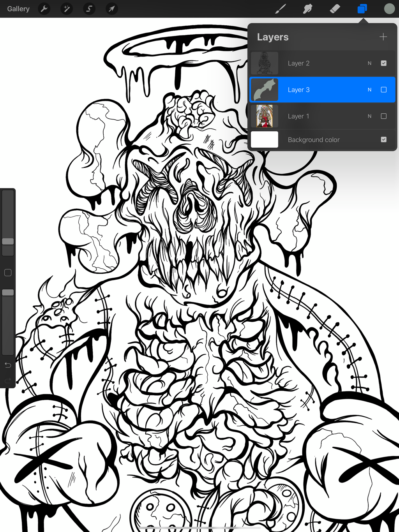Hide Layer 2 using its checkbox
The width and height of the screenshot is (399, 532).
pos(384,63)
